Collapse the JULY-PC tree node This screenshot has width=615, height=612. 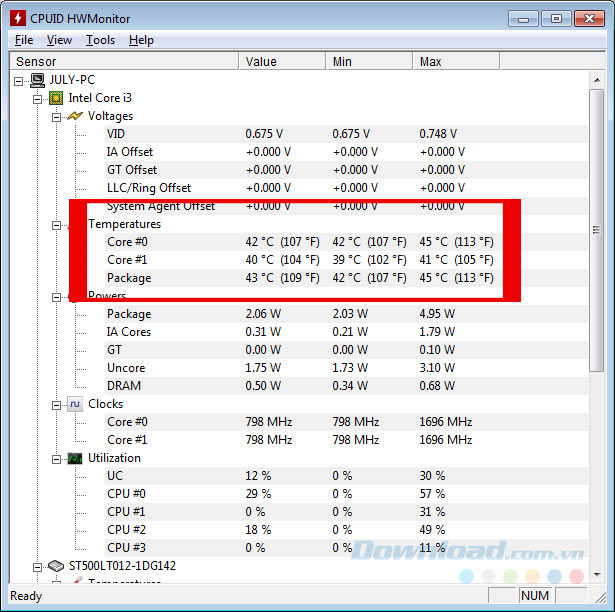tap(18, 81)
